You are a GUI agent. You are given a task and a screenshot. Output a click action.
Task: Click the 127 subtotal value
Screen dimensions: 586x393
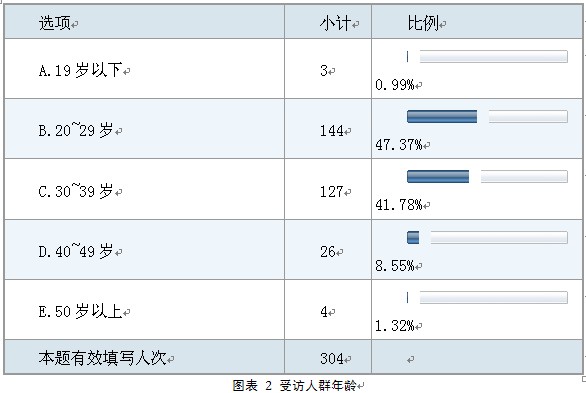click(x=331, y=192)
